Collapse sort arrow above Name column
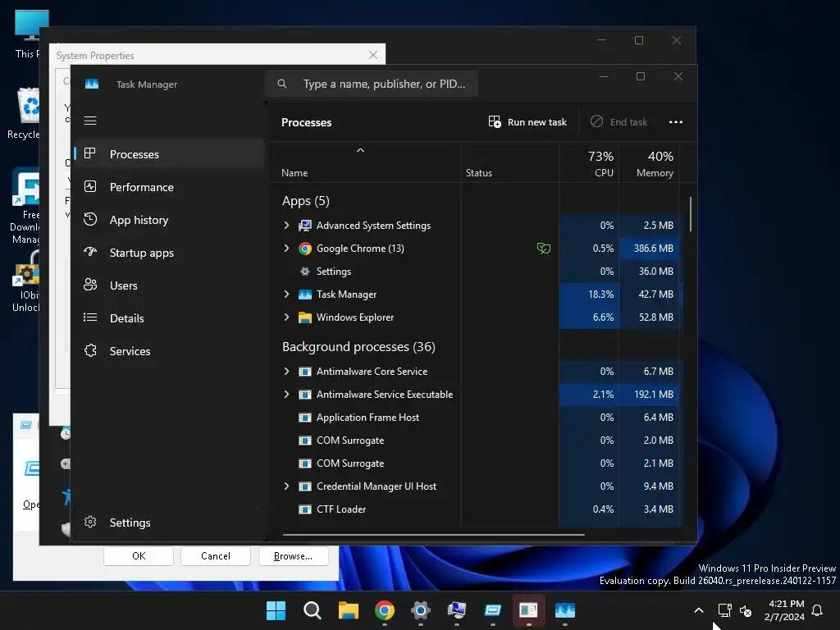The image size is (840, 630). pos(361,151)
